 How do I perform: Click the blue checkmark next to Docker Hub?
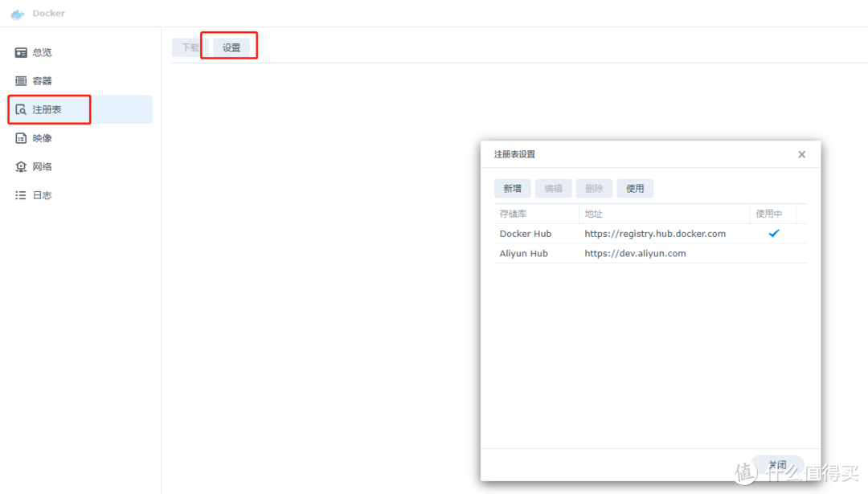pos(773,233)
